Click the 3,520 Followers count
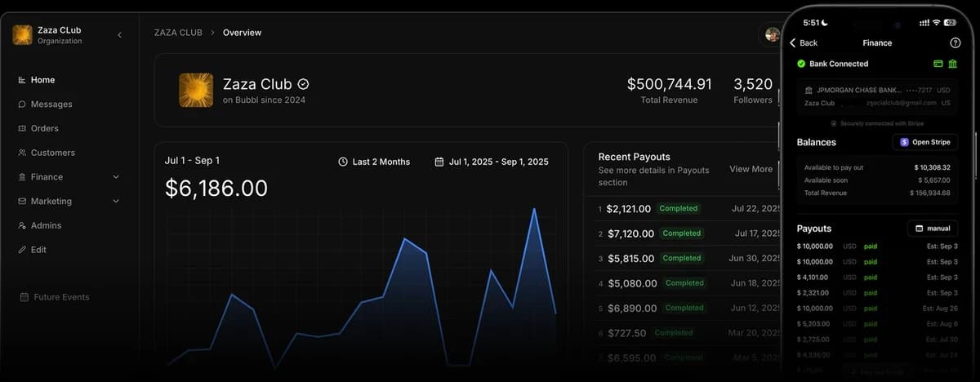 coord(753,84)
